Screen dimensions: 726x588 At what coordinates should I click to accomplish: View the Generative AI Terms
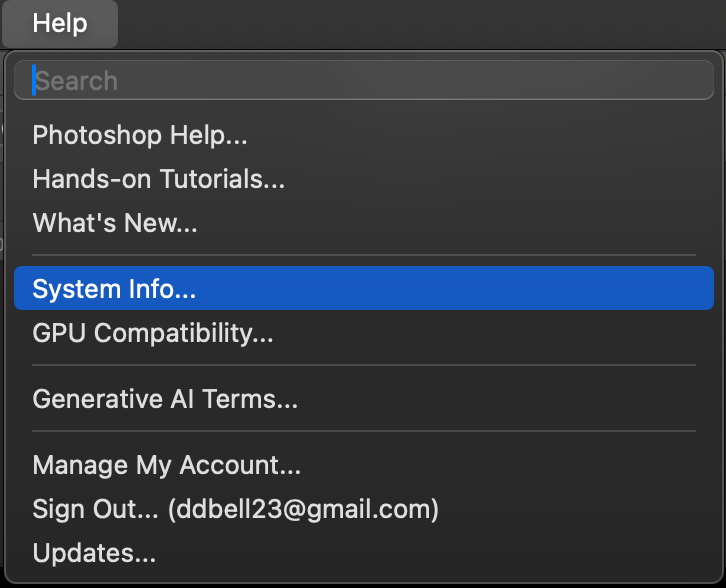(x=165, y=399)
